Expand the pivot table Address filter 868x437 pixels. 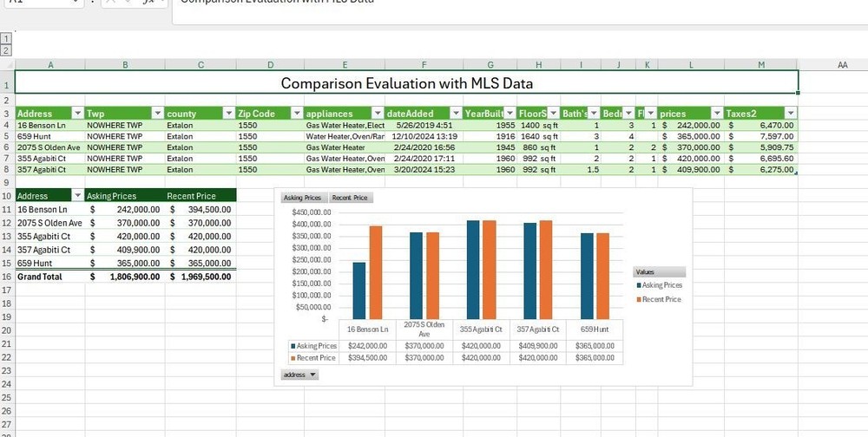pos(78,196)
